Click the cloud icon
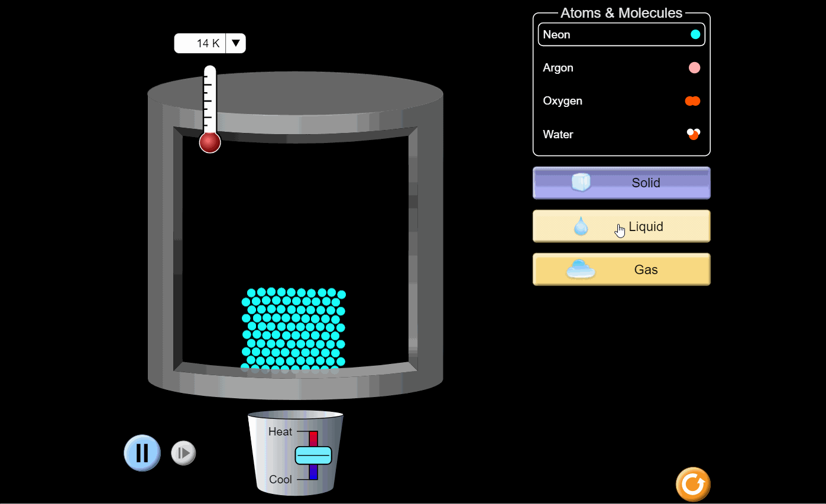The image size is (826, 504). [x=581, y=269]
